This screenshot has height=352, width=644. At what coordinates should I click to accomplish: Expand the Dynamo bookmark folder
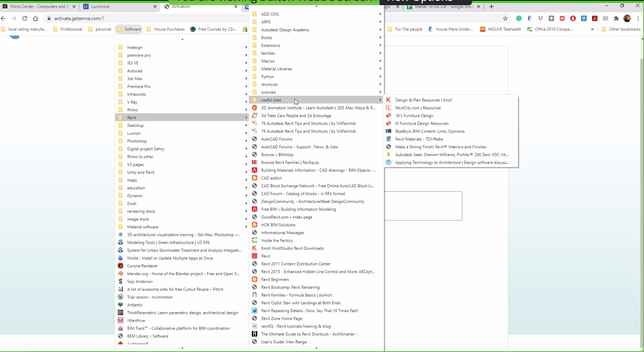coord(182,196)
